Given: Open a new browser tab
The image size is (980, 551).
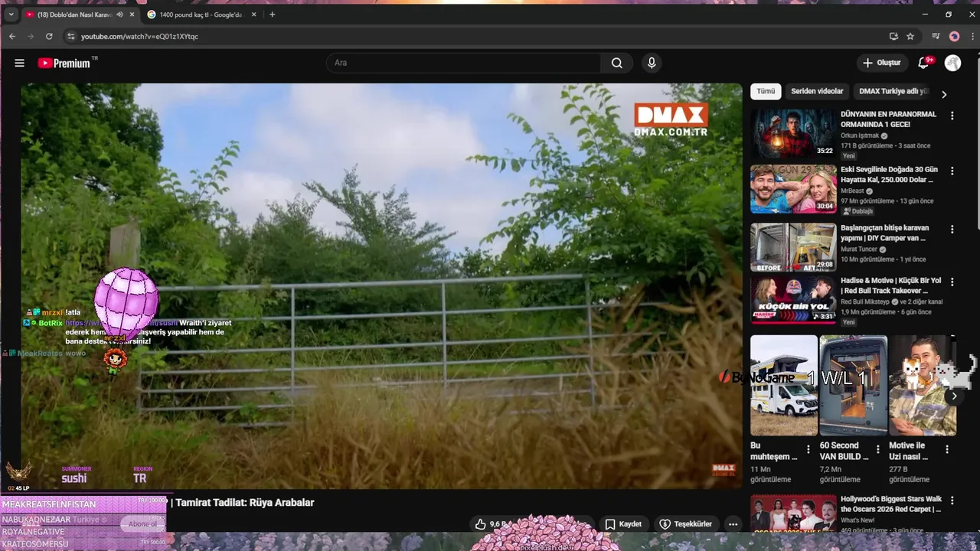Looking at the screenshot, I should click(272, 15).
